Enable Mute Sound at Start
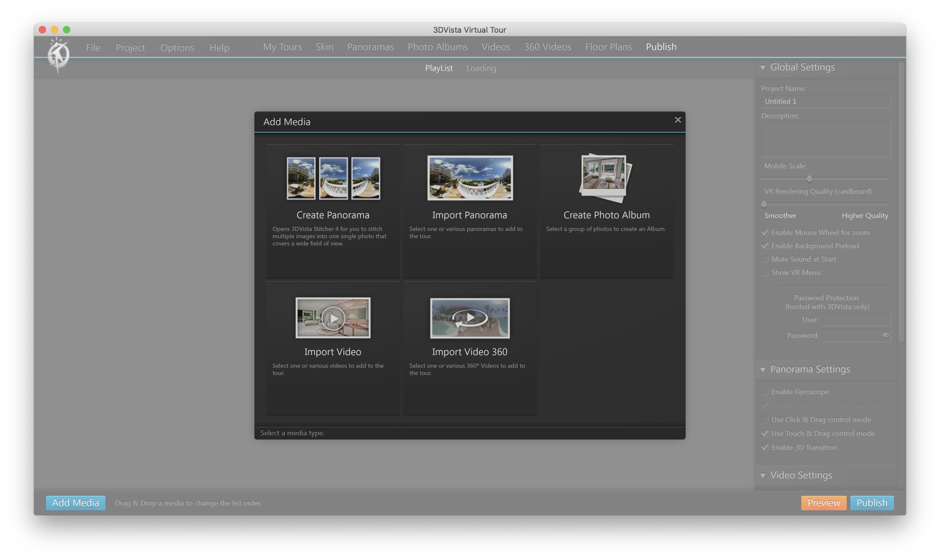 765,259
